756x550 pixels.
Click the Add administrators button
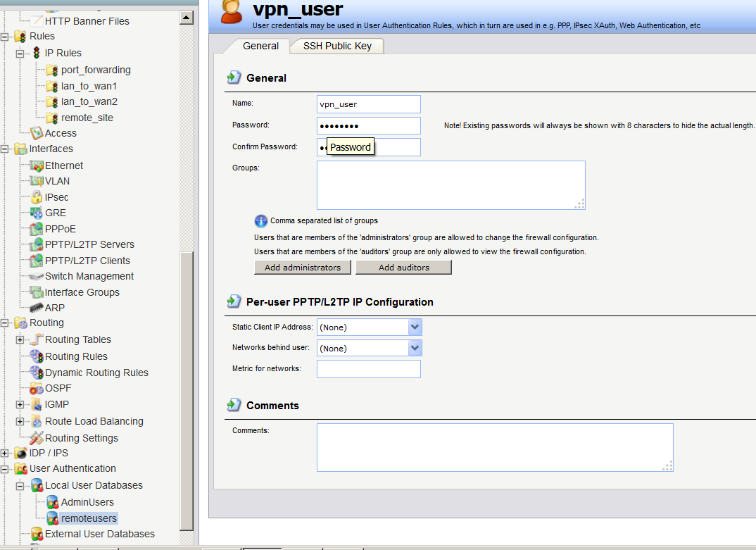pyautogui.click(x=302, y=268)
